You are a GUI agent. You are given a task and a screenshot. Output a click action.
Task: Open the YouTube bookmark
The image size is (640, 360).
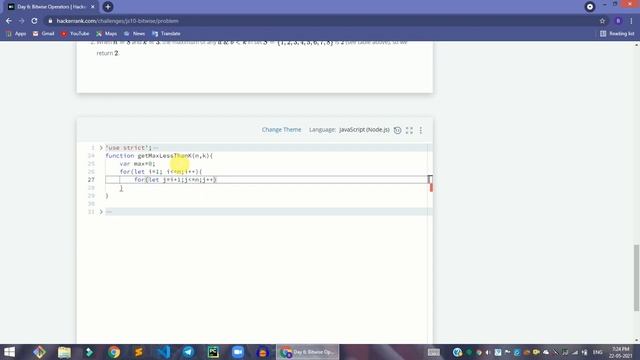[x=75, y=33]
